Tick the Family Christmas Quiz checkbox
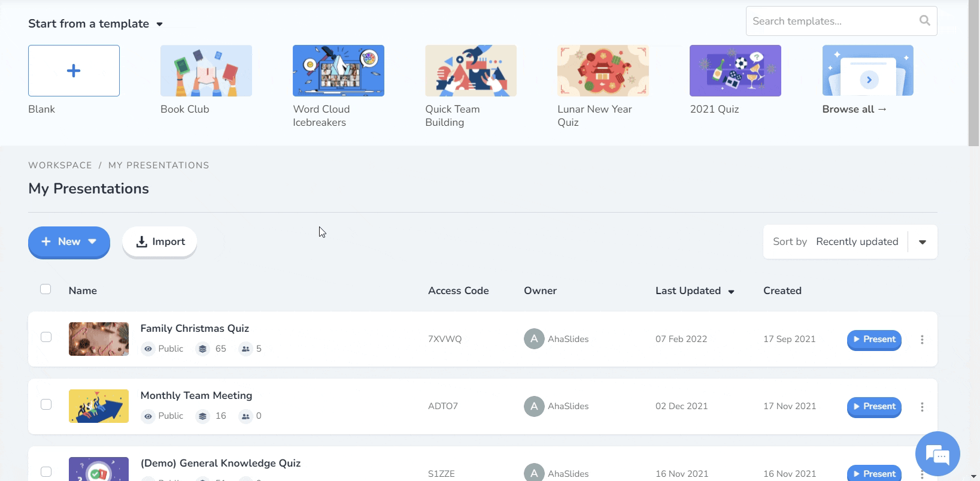 tap(45, 337)
